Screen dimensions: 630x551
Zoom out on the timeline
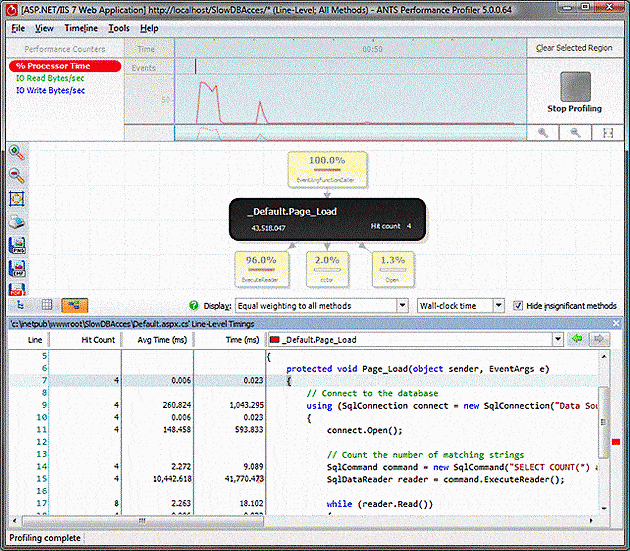[575, 133]
